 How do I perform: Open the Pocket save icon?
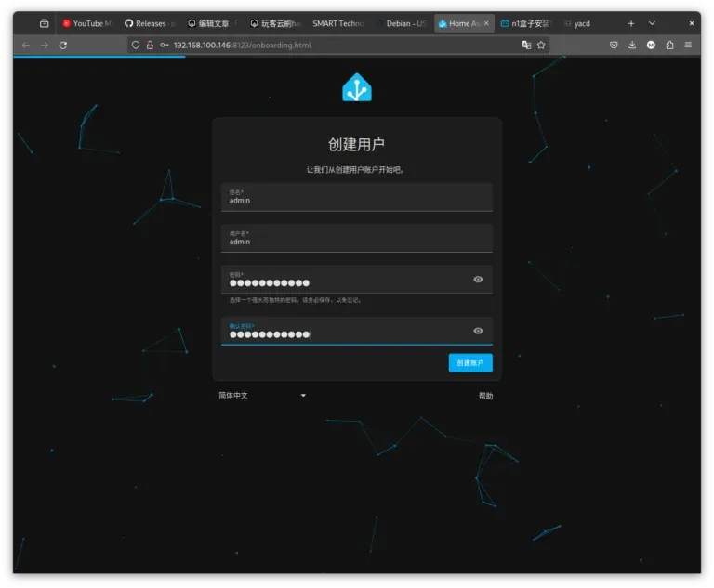coord(614,46)
